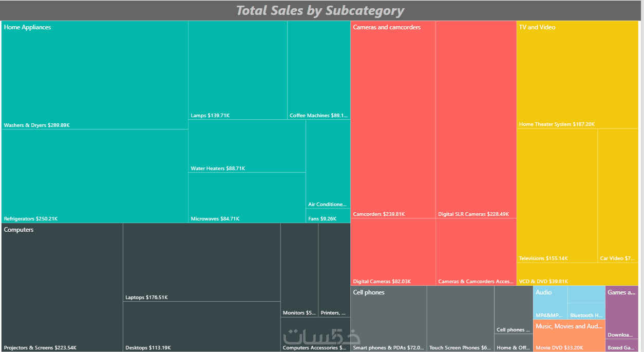Select the Home & Office phones tile
Viewport: 644px width, 352px height.
click(x=514, y=343)
